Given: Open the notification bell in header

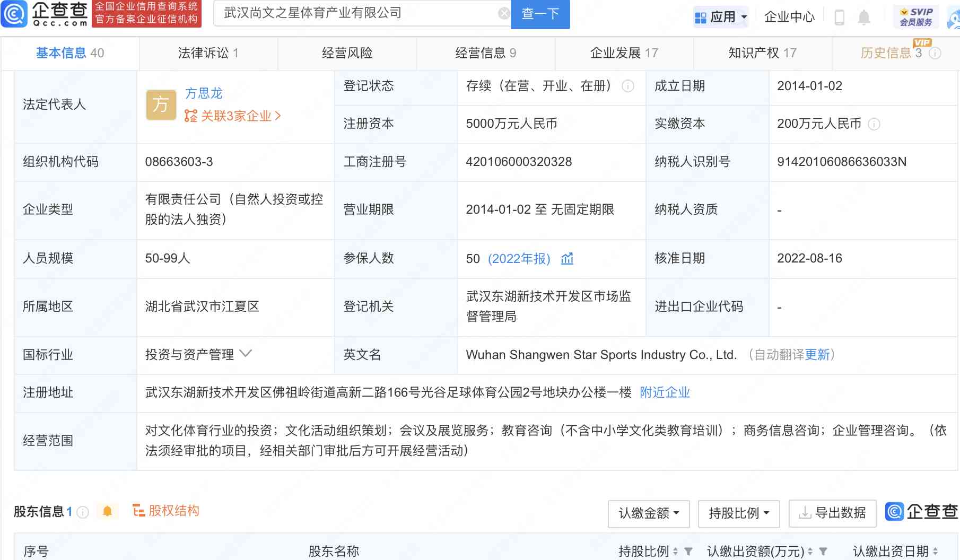Looking at the screenshot, I should coord(864,17).
